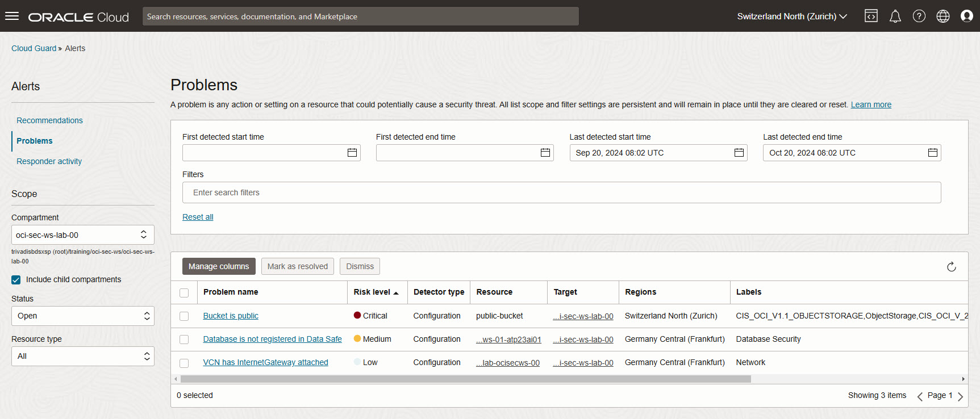Click the Critical risk level cell

pos(370,316)
